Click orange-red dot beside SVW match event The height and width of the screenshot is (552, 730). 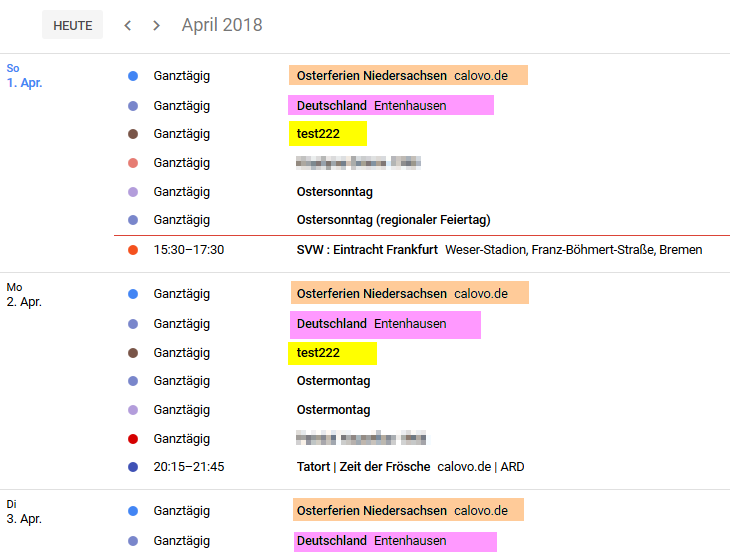(x=133, y=250)
